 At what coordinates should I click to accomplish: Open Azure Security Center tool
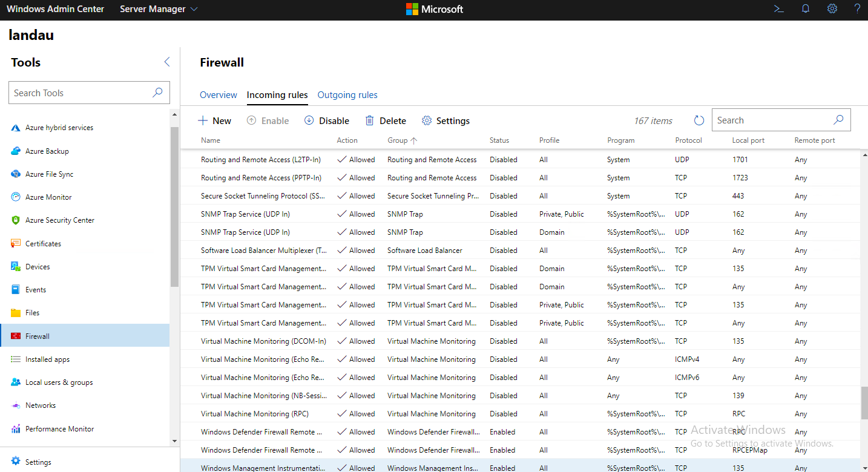coord(59,220)
